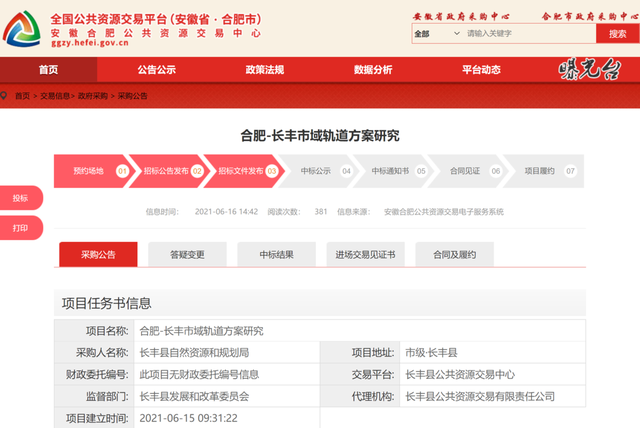
Task: Click the 交易信息 breadcrumb link
Action: [x=56, y=96]
